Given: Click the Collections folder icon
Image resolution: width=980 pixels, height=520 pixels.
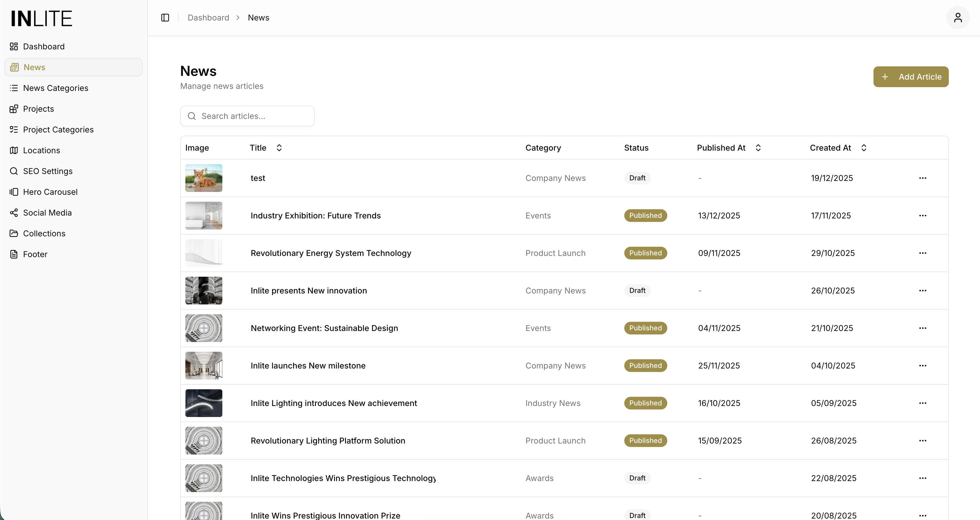Looking at the screenshot, I should 14,233.
